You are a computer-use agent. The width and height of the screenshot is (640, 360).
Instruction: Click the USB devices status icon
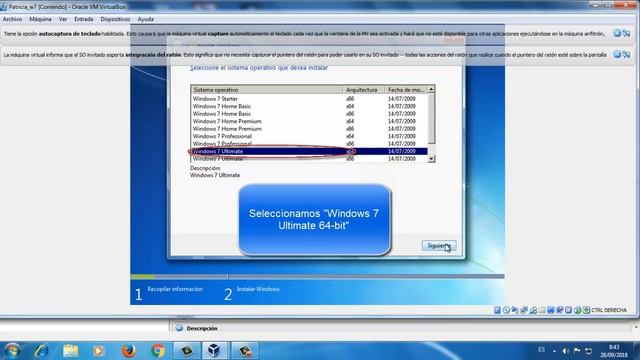point(533,310)
